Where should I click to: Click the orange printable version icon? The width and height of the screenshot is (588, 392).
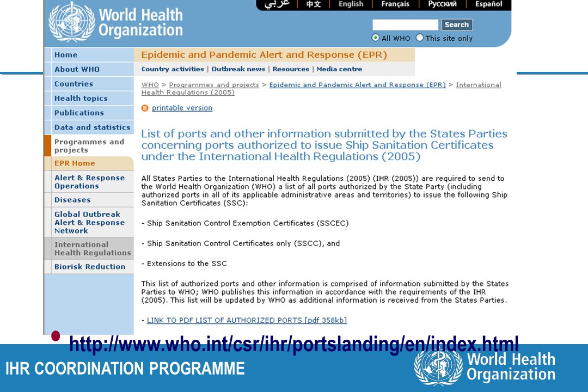point(145,108)
